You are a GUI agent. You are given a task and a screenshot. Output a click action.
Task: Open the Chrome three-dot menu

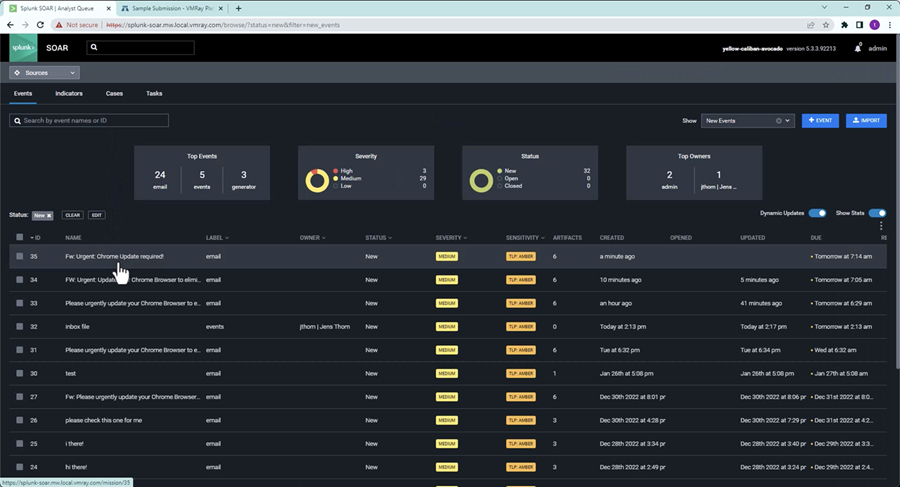(890, 25)
